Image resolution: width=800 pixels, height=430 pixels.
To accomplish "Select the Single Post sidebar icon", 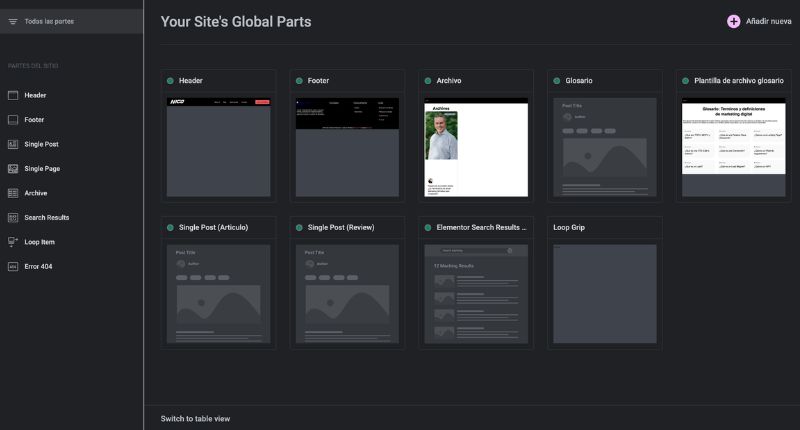I will coord(13,144).
